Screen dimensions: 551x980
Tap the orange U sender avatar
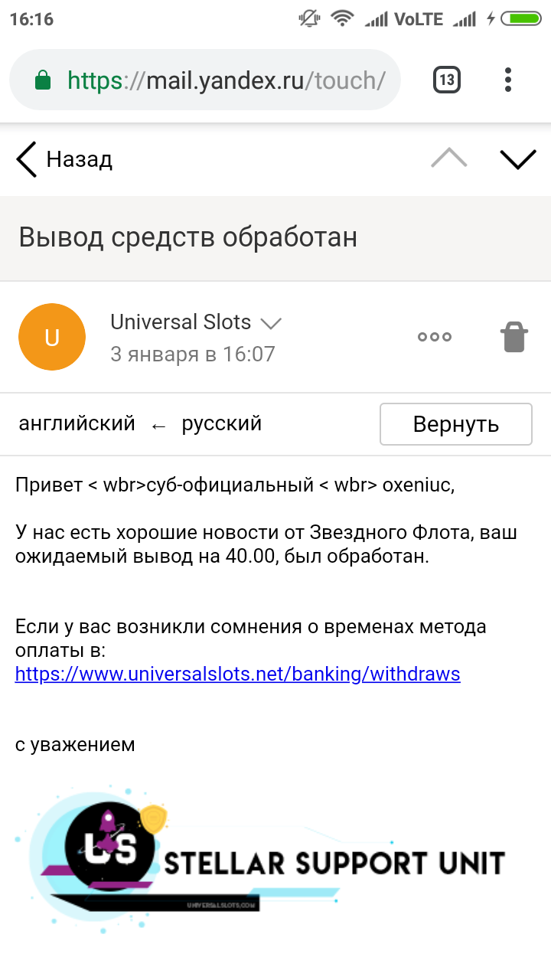(x=52, y=337)
